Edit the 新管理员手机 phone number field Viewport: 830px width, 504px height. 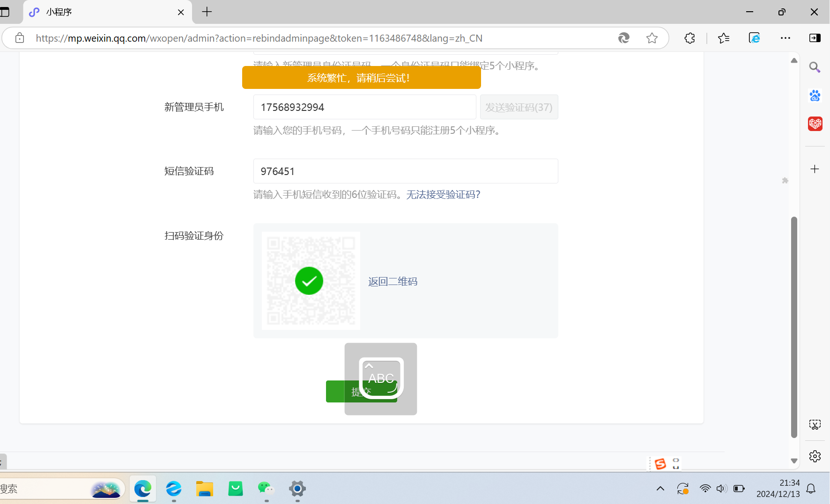point(364,107)
